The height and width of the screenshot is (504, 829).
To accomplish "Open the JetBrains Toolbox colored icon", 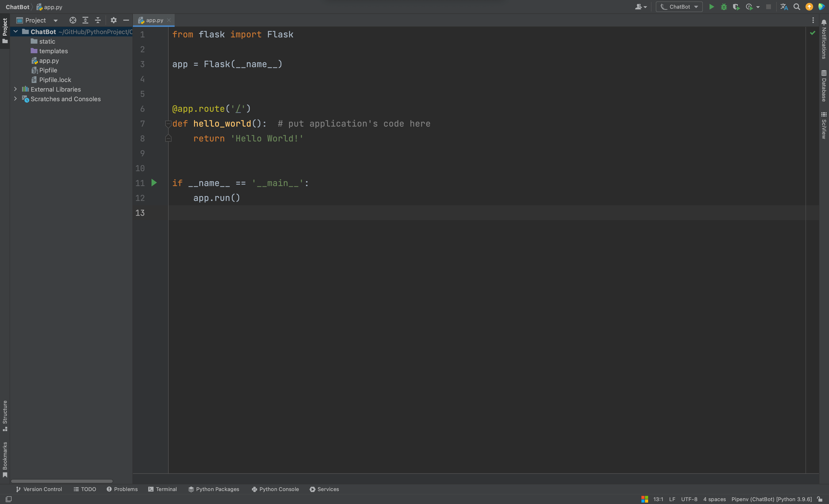I will 821,7.
